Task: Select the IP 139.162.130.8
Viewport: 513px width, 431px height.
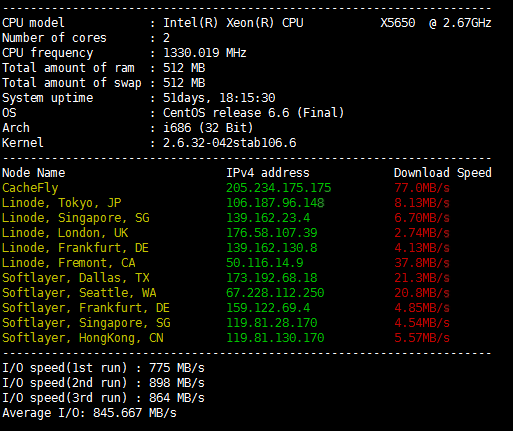Action: click(272, 248)
